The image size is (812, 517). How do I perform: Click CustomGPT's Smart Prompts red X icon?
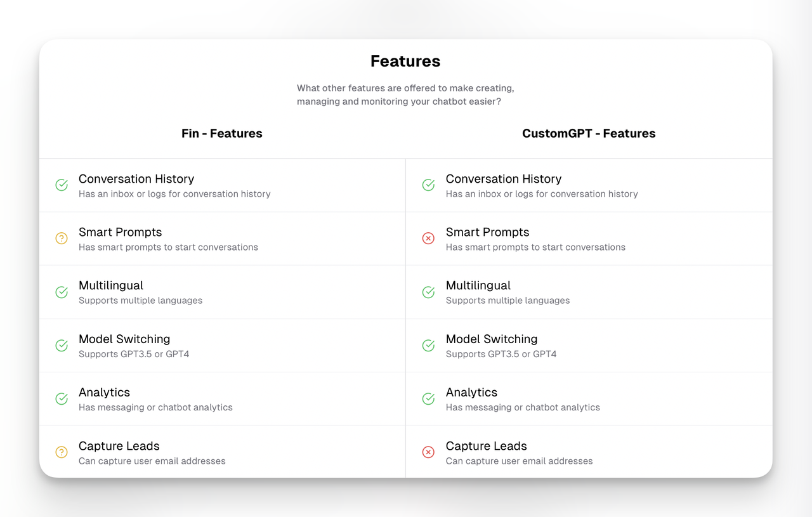(x=429, y=239)
